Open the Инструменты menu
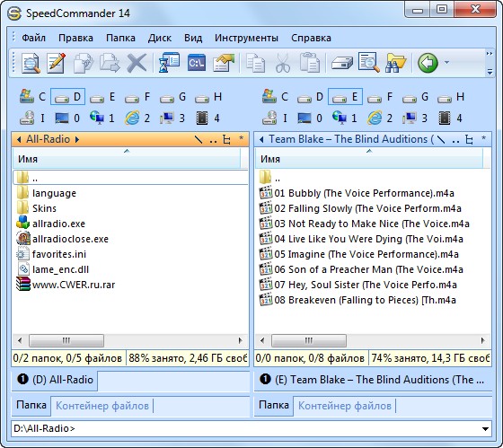This screenshot has width=503, height=448. [x=246, y=38]
